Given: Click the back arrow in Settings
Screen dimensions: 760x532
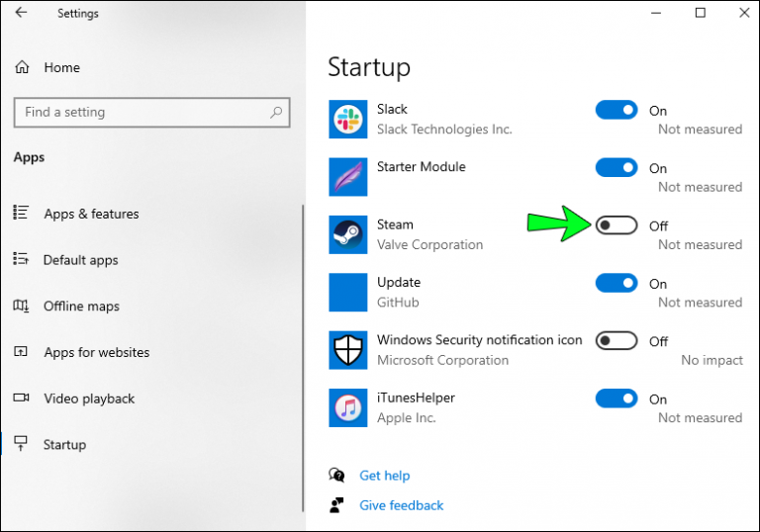Looking at the screenshot, I should pyautogui.click(x=21, y=13).
